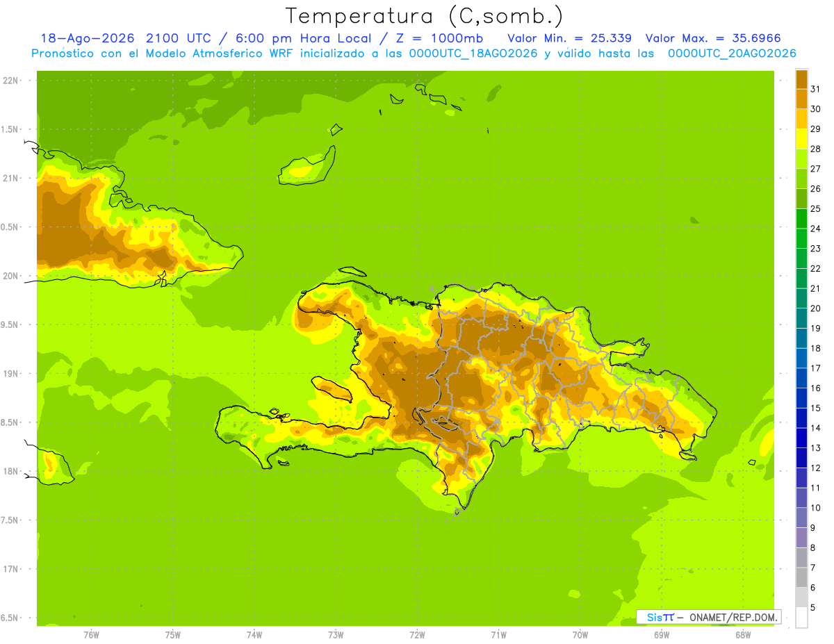834x644 pixels.
Task: Click the 9.5N latitude axis label
Action: [x=10, y=324]
